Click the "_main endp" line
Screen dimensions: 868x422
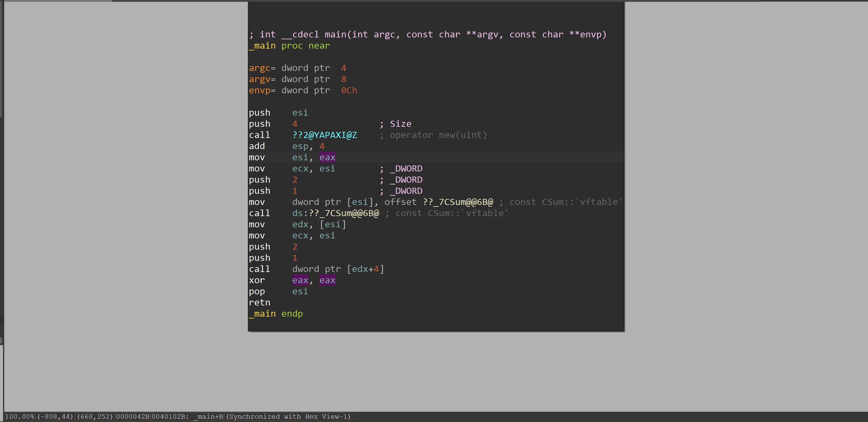[276, 313]
